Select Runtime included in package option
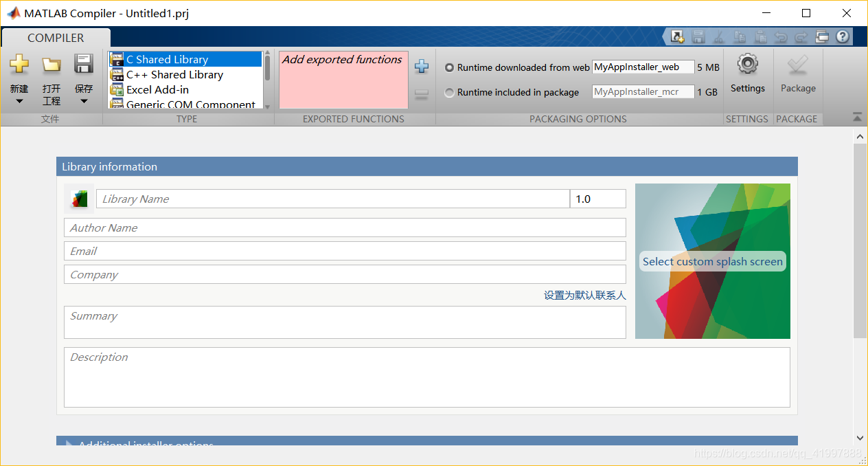This screenshot has width=868, height=466. point(449,92)
